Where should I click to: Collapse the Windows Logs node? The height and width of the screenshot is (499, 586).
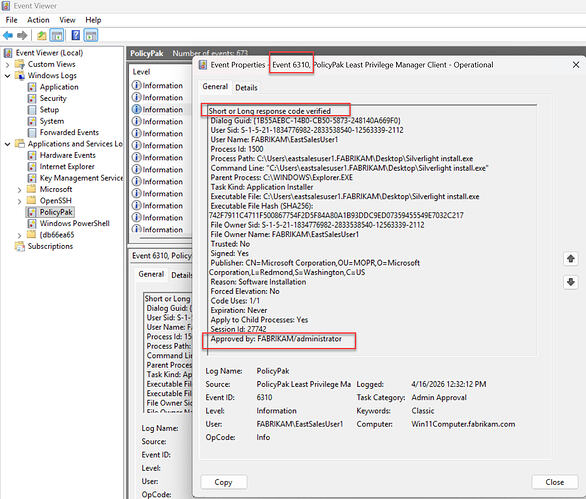pos(7,76)
